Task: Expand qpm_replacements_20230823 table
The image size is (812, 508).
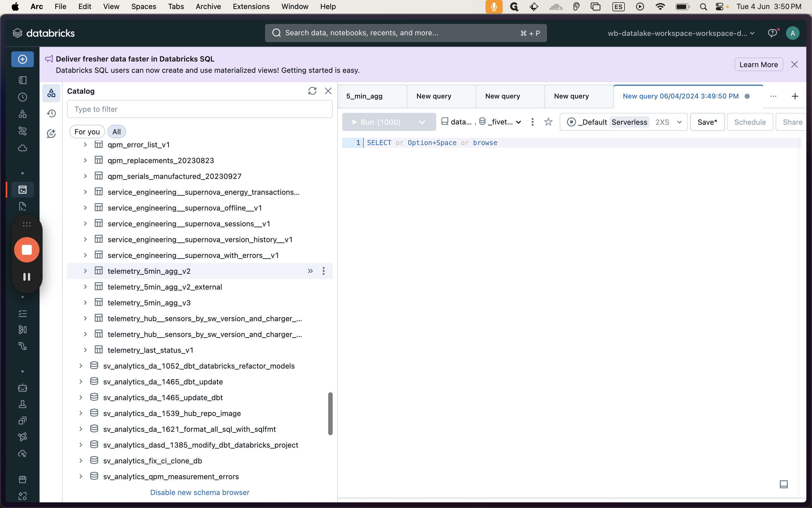Action: point(85,160)
